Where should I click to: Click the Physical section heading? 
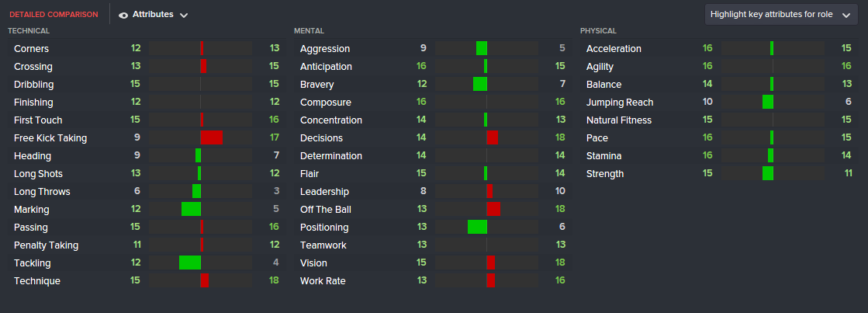[598, 31]
